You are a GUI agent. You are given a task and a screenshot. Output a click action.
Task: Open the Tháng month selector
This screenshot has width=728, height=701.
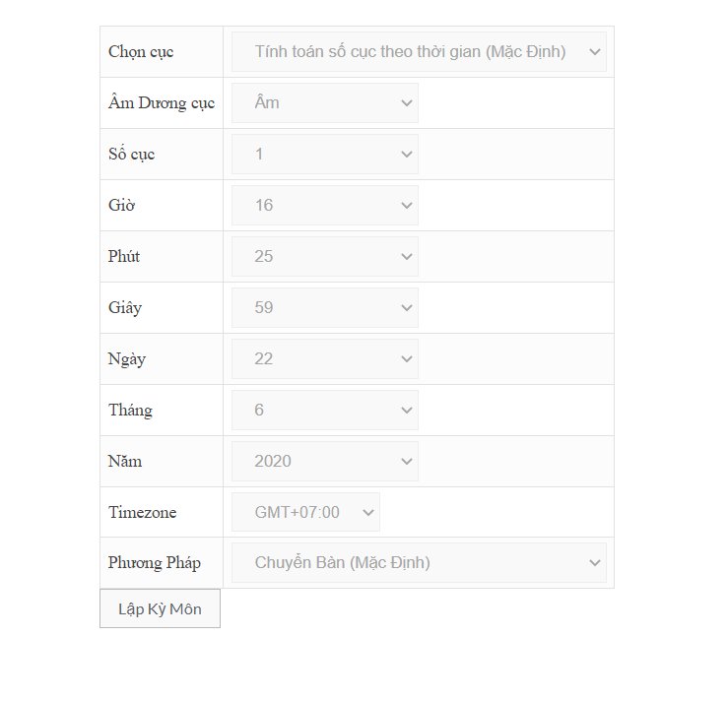tap(324, 410)
